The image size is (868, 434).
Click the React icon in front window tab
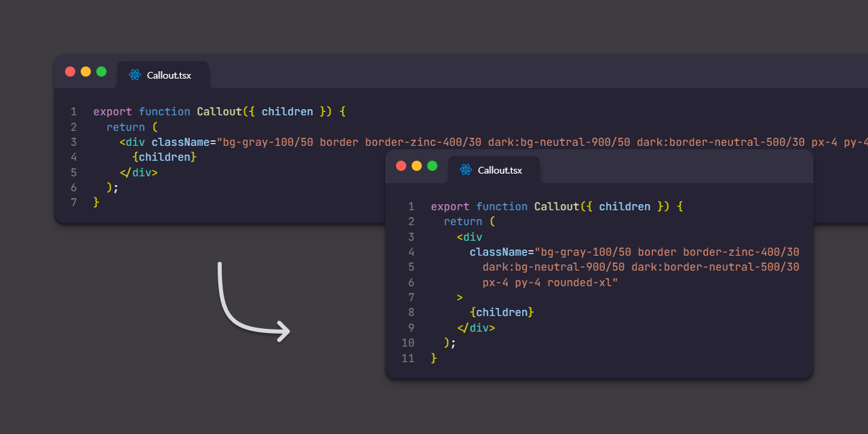point(465,170)
